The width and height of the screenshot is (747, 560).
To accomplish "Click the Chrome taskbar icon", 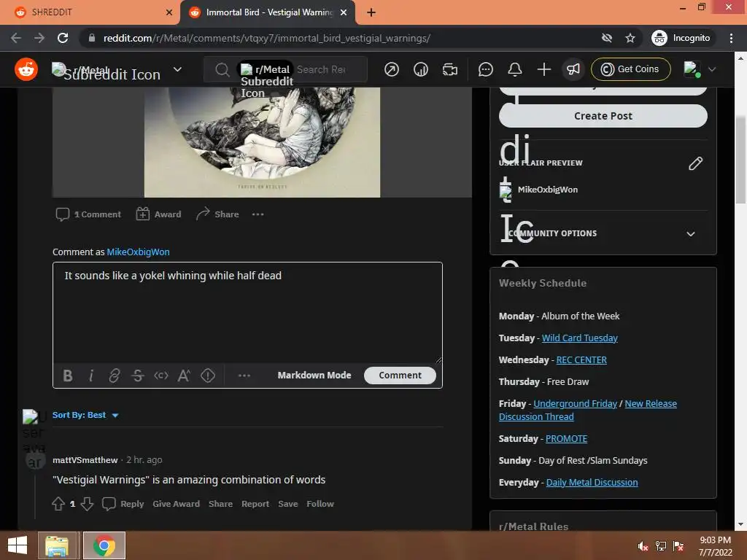I will 104,545.
